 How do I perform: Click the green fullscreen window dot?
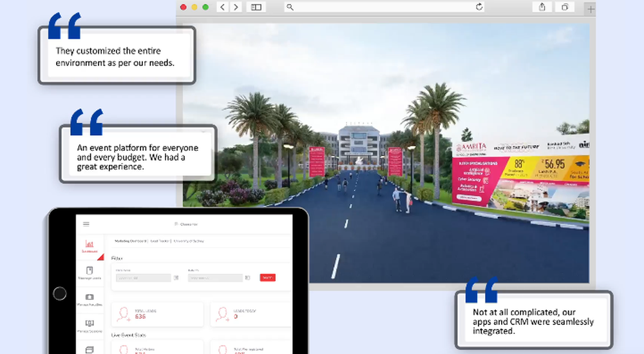point(206,7)
